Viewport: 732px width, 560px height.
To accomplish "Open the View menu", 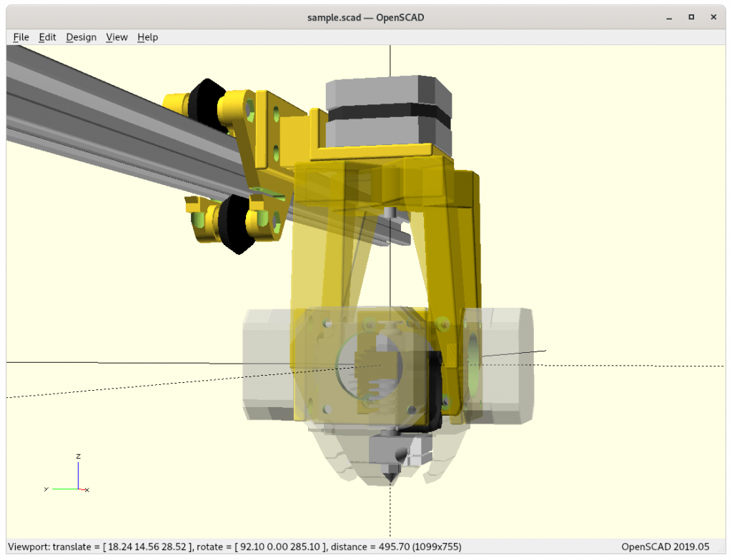I will point(117,37).
